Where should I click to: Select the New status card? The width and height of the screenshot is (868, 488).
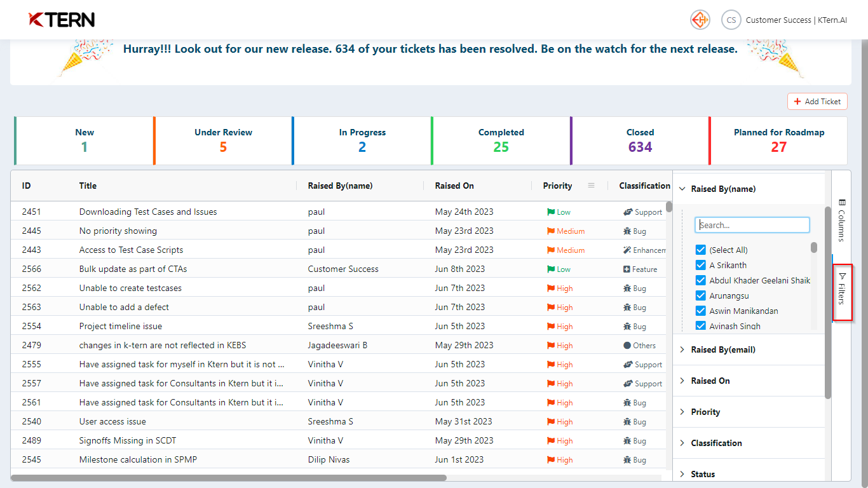coord(84,140)
